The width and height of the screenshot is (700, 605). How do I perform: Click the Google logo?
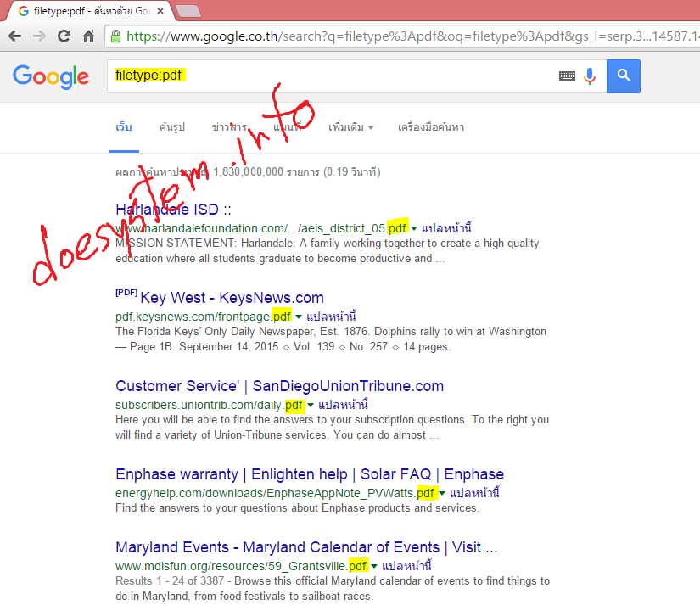pyautogui.click(x=51, y=77)
